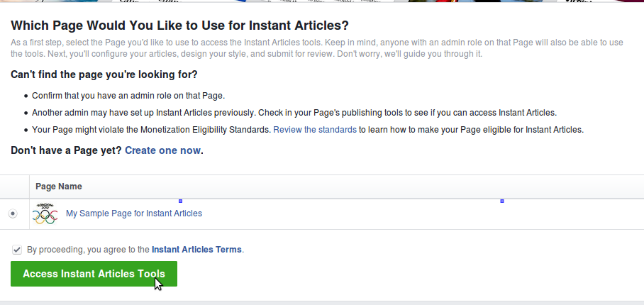Image resolution: width=644 pixels, height=305 pixels.
Task: Click "Don't have a Page yet?" text
Action: point(66,150)
